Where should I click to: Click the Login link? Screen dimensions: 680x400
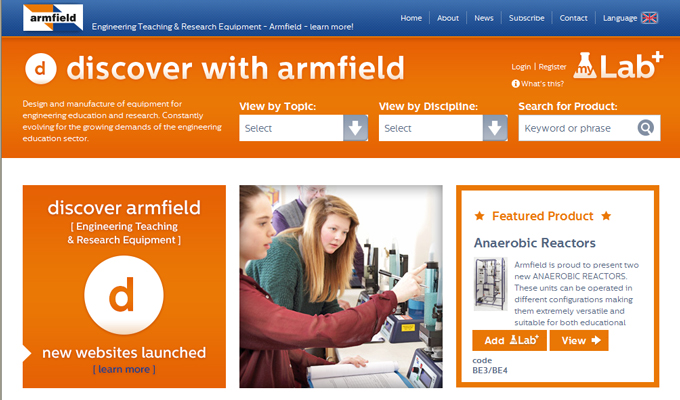coord(521,67)
